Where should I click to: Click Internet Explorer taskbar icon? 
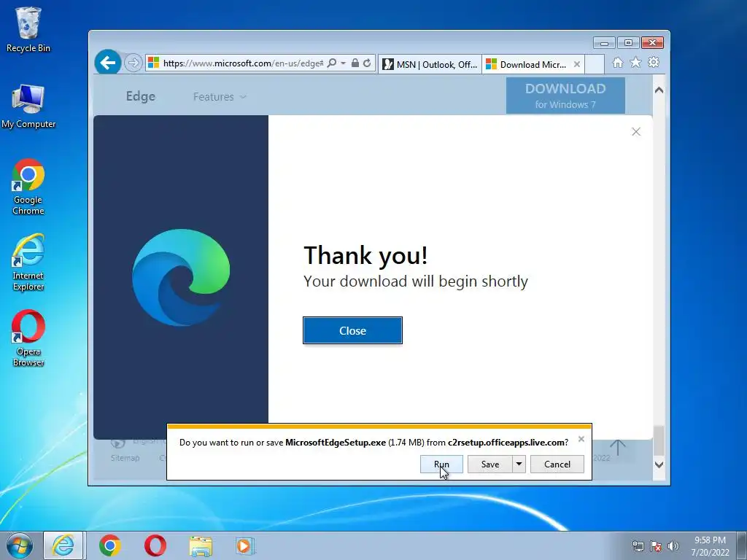63,545
